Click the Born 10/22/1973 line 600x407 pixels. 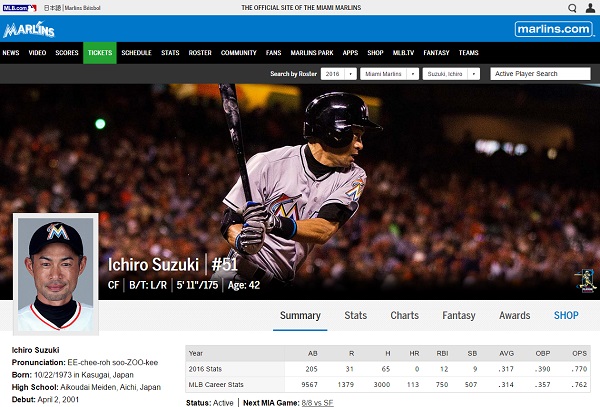coord(73,375)
